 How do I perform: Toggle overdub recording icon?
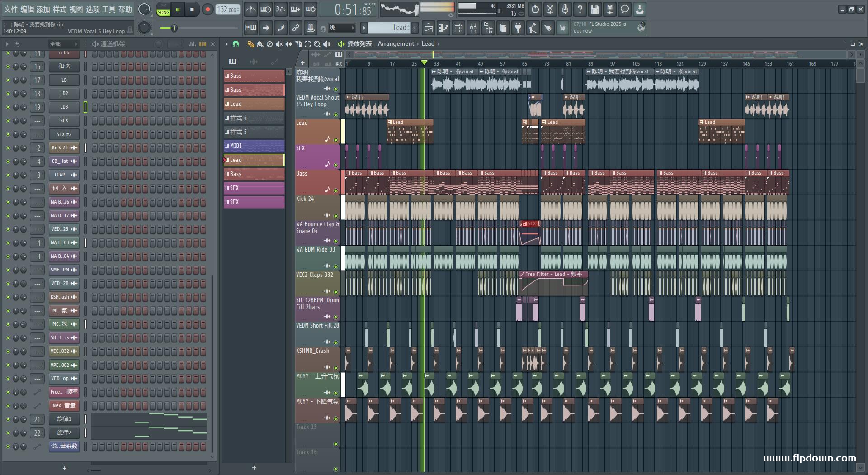coord(296,9)
